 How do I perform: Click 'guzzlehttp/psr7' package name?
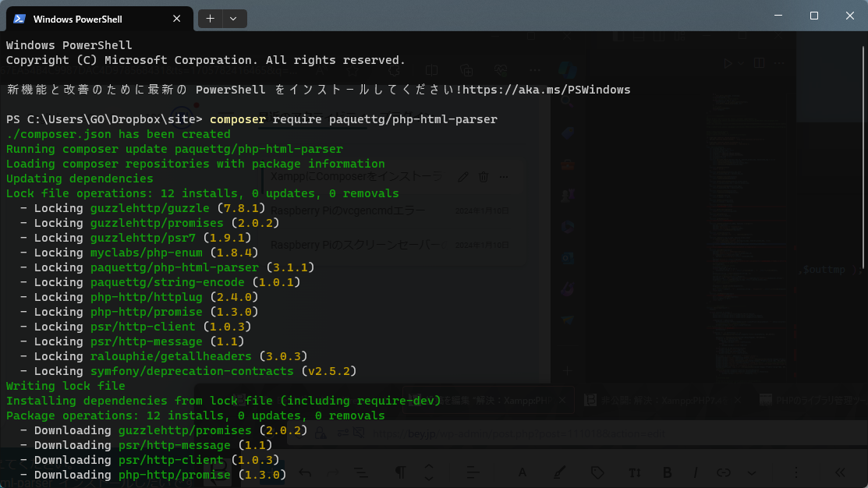pyautogui.click(x=143, y=238)
